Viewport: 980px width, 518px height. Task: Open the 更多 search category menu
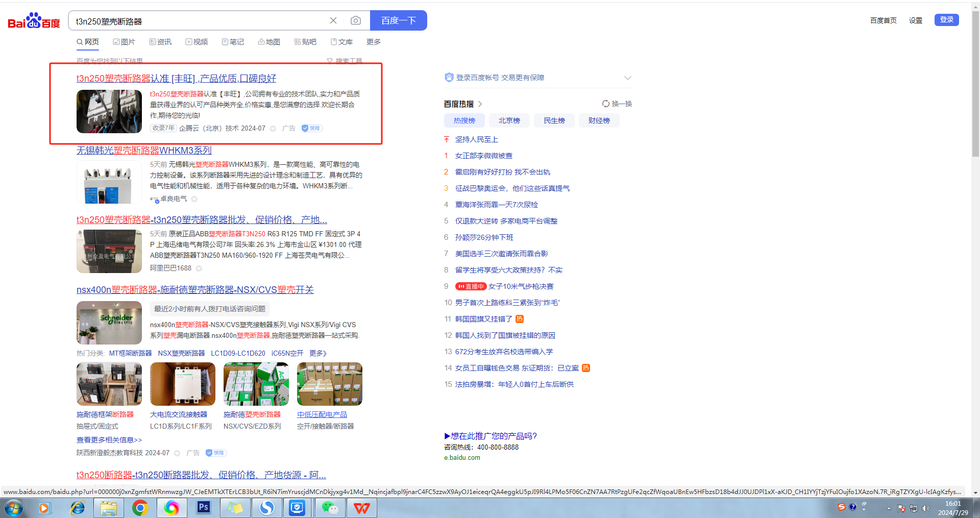(x=373, y=42)
